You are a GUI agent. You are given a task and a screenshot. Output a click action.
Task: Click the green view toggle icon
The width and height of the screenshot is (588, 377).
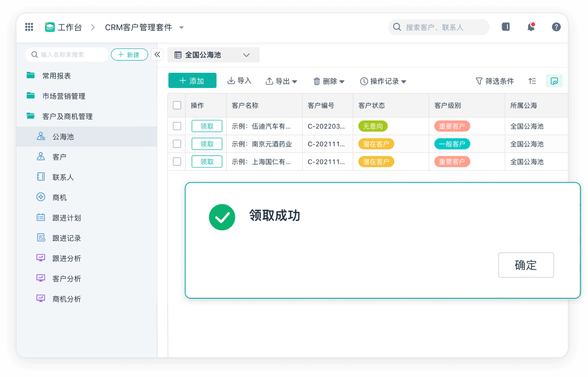(x=554, y=81)
